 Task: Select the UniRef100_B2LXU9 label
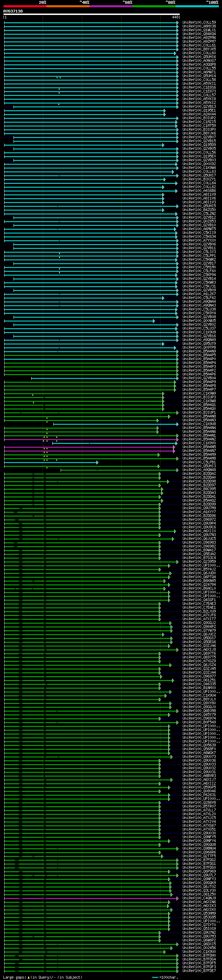199,612
